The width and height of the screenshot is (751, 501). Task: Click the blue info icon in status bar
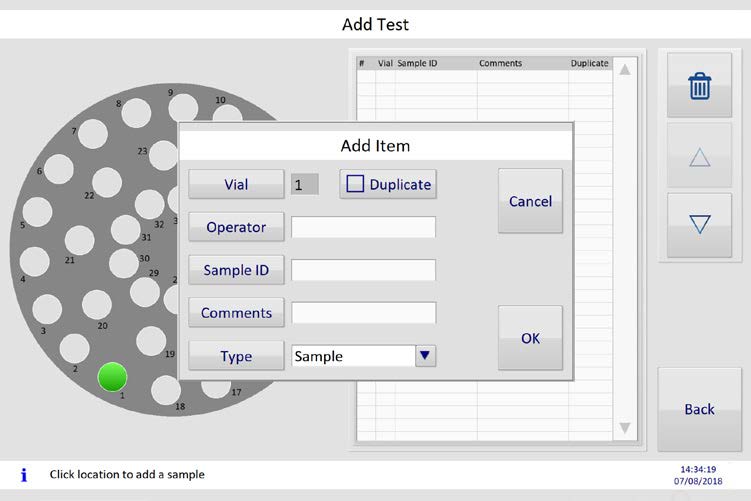[x=24, y=475]
